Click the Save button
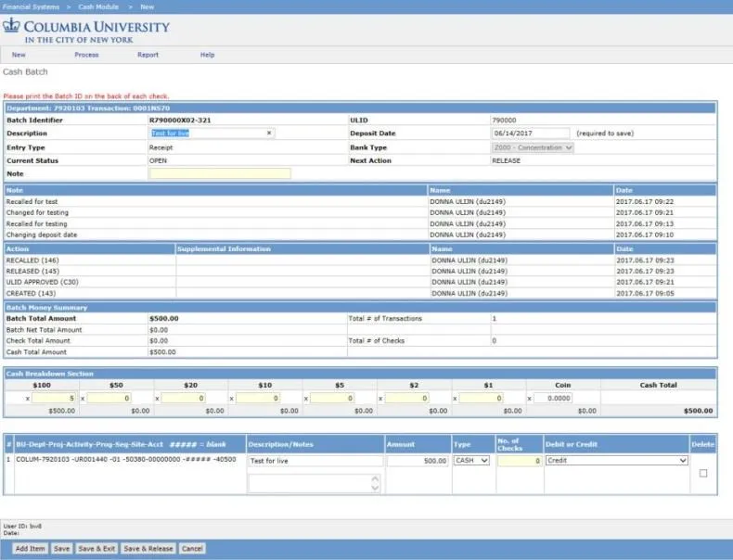The width and height of the screenshot is (733, 560). (x=62, y=548)
